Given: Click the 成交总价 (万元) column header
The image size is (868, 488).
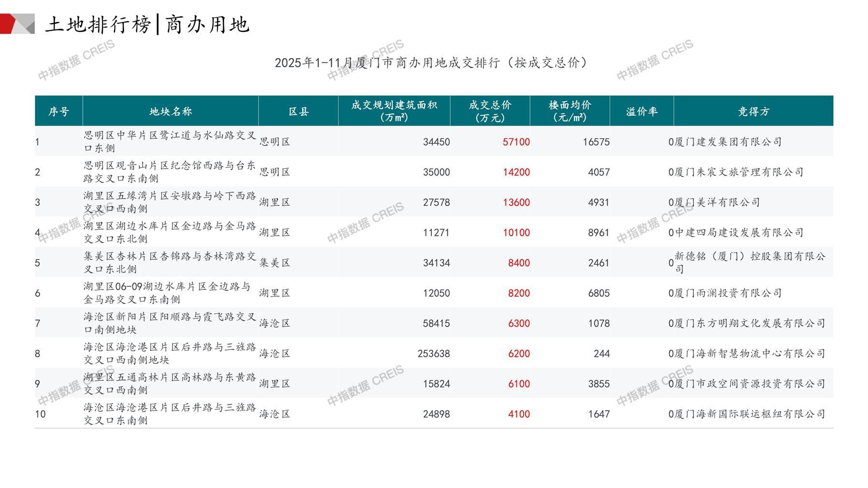Looking at the screenshot, I should tap(490, 112).
